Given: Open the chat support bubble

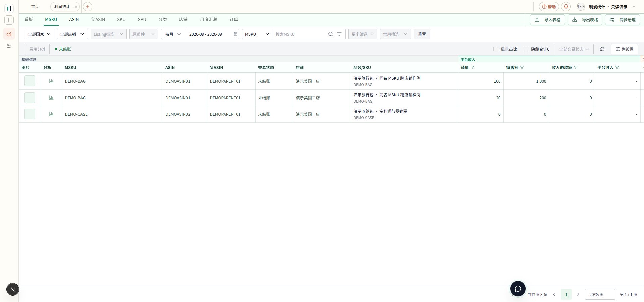Looking at the screenshot, I should click(x=518, y=289).
